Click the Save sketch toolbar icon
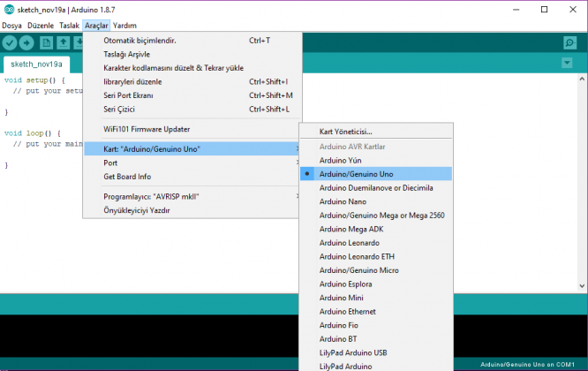The height and width of the screenshot is (371, 588). pos(79,42)
